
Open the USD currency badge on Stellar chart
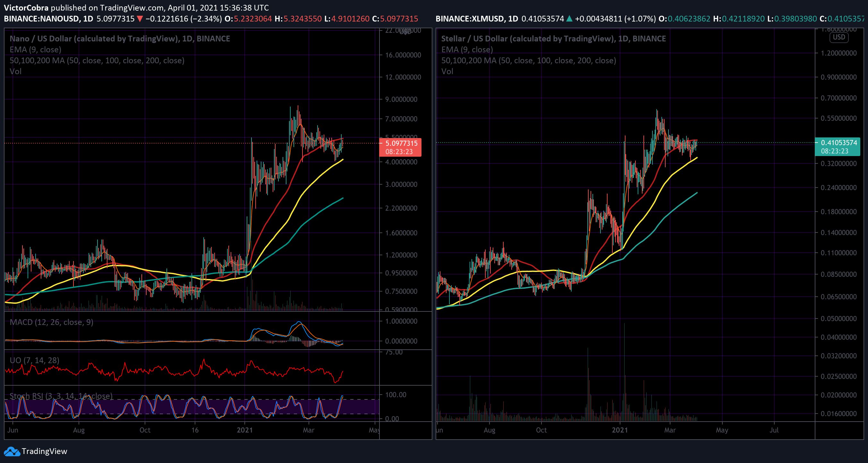pos(839,37)
